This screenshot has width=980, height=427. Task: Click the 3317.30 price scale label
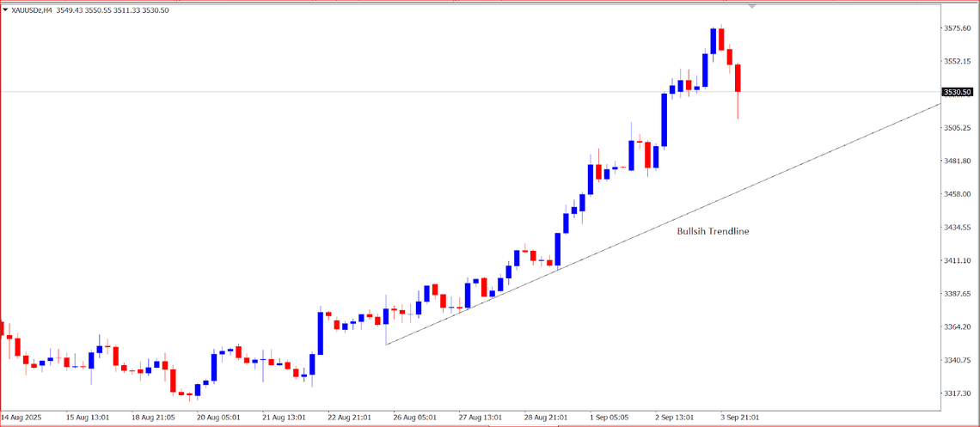[x=957, y=393]
